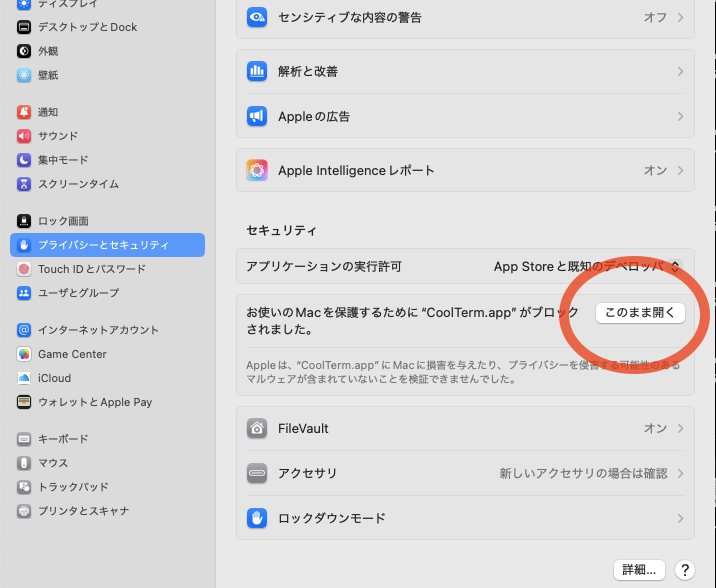Expand the 解析と改善 row chevron
The height and width of the screenshot is (588, 716).
(x=680, y=71)
